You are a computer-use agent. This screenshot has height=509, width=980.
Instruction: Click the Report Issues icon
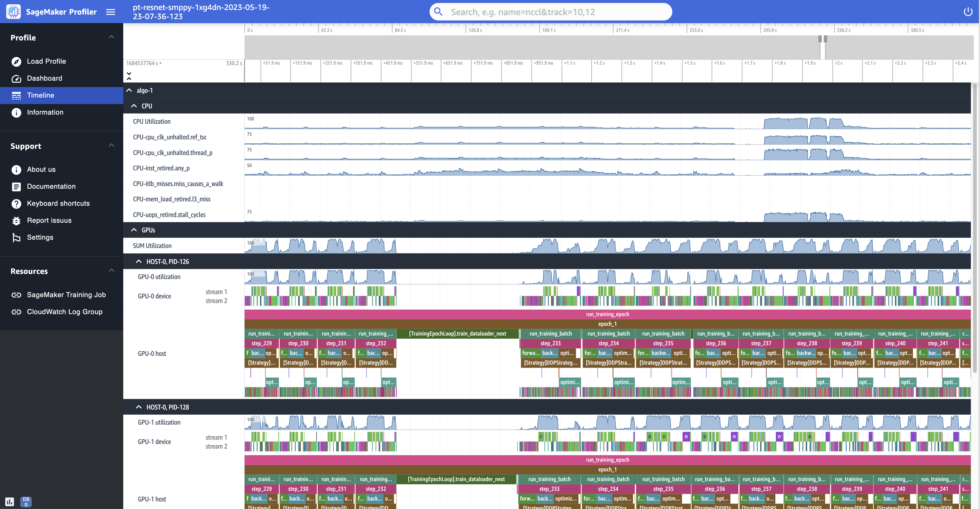click(x=16, y=220)
